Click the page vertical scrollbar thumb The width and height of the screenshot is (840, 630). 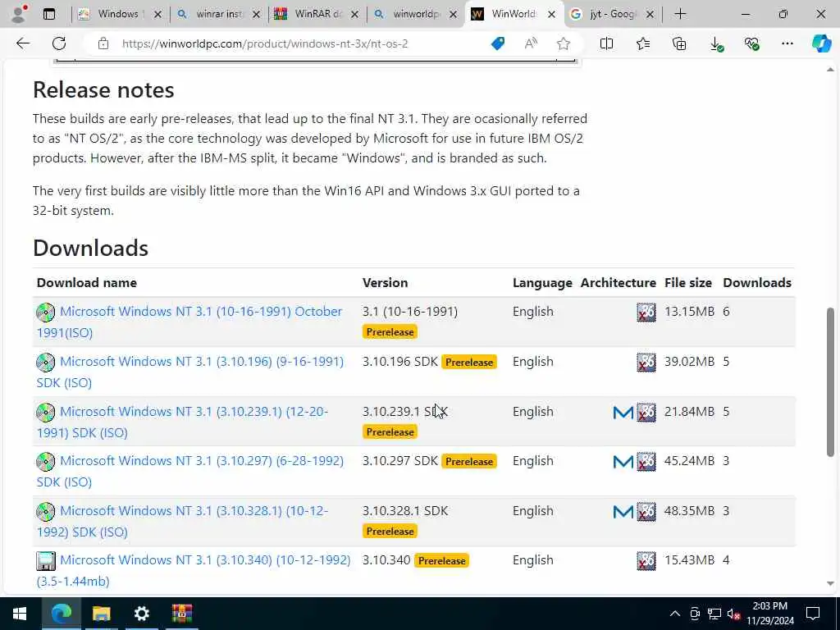pos(830,382)
